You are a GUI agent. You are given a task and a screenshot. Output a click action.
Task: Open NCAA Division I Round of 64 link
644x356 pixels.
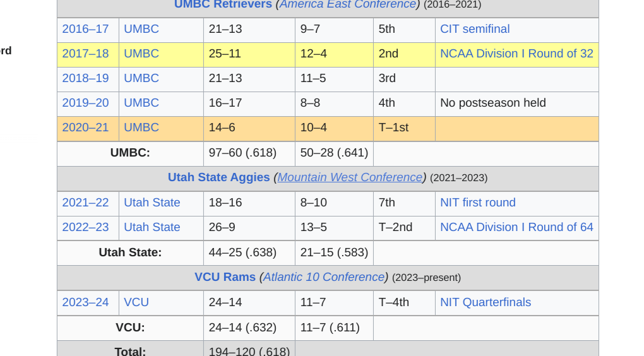[516, 227]
